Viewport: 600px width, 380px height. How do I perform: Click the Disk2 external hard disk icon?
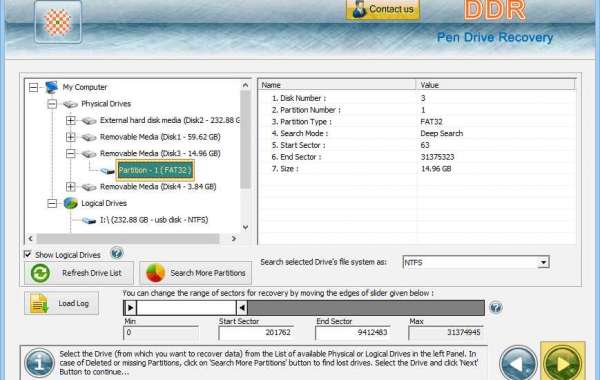coord(89,121)
